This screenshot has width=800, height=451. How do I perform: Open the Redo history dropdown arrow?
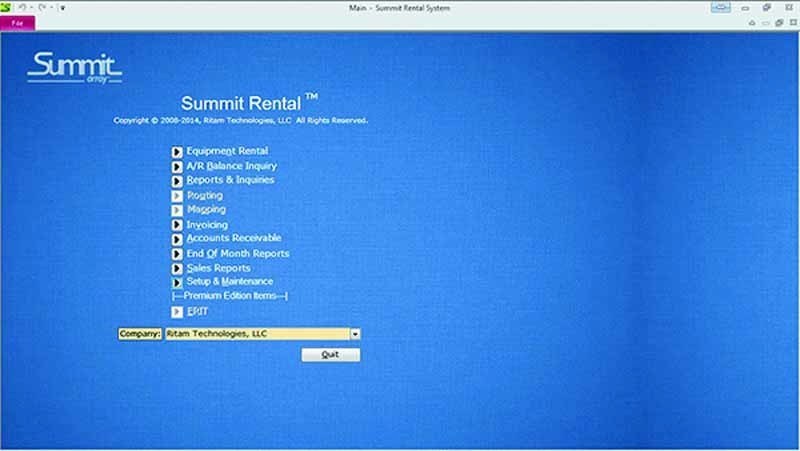pyautogui.click(x=51, y=8)
